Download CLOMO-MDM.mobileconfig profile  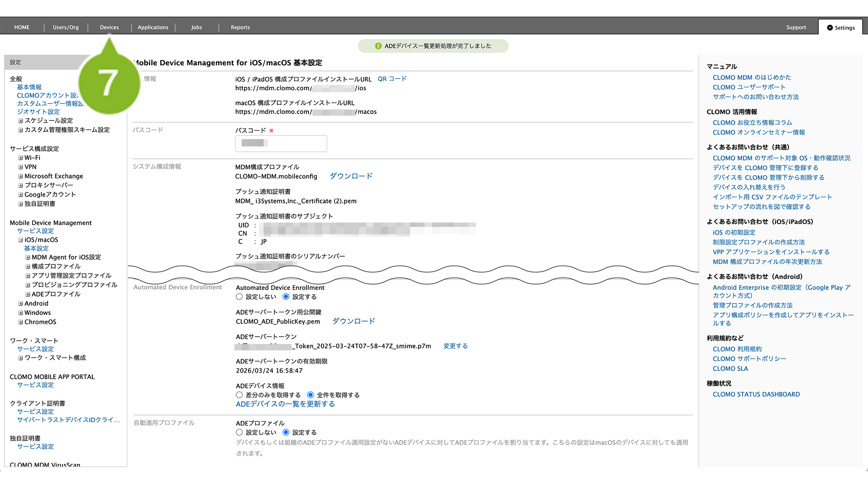tap(351, 176)
